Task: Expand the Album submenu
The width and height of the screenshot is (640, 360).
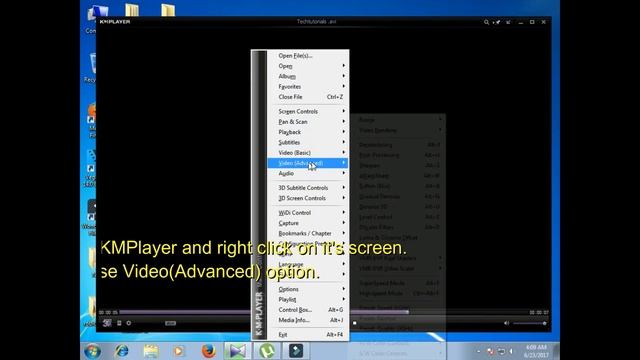Action: [x=308, y=76]
